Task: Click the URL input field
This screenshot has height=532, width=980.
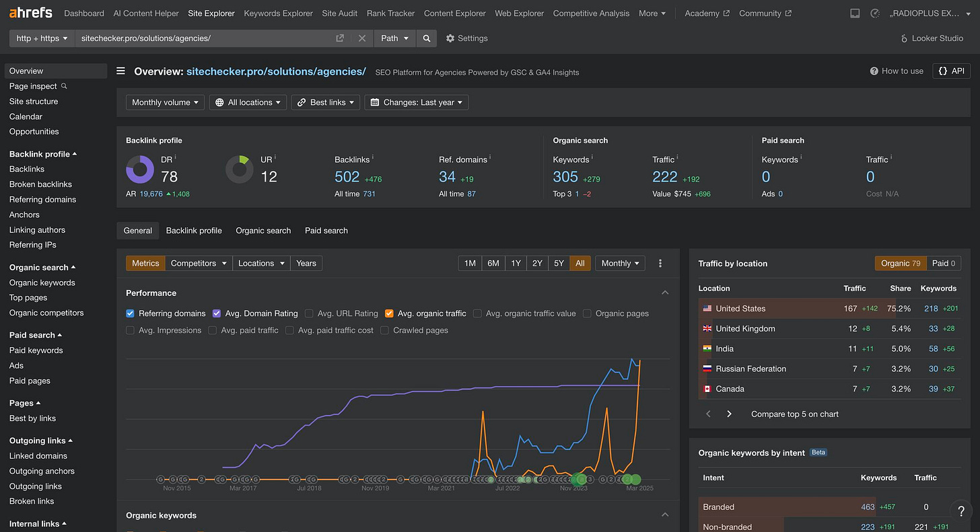Action: [205, 38]
